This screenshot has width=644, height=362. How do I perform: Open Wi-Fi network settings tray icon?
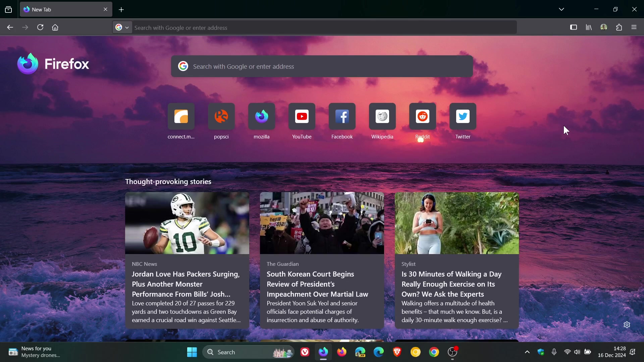[567, 352]
